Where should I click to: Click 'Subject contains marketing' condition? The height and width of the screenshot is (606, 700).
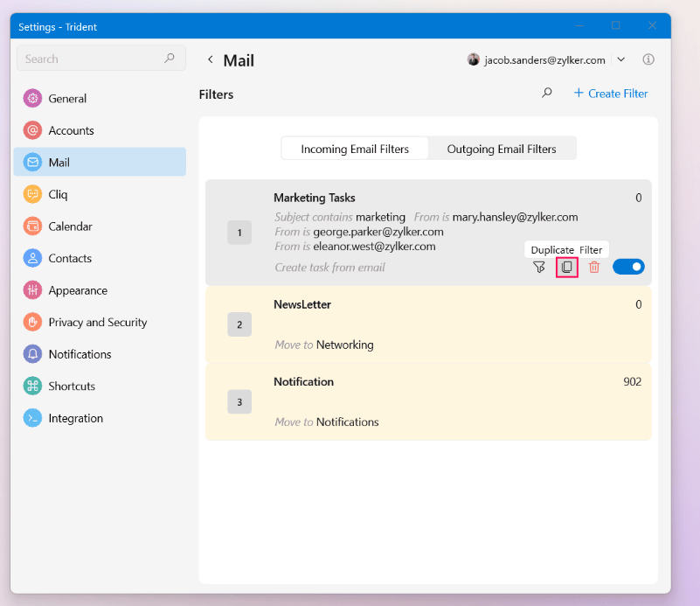coord(340,217)
